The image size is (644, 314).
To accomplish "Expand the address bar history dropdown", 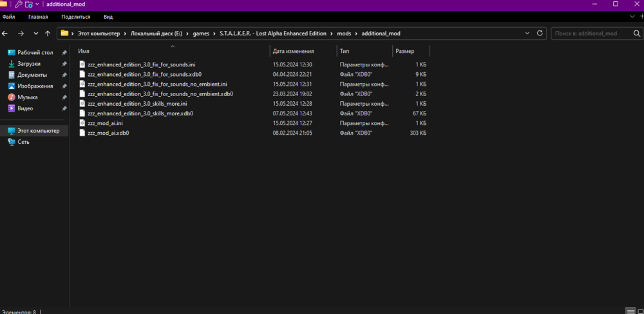I will coord(527,33).
